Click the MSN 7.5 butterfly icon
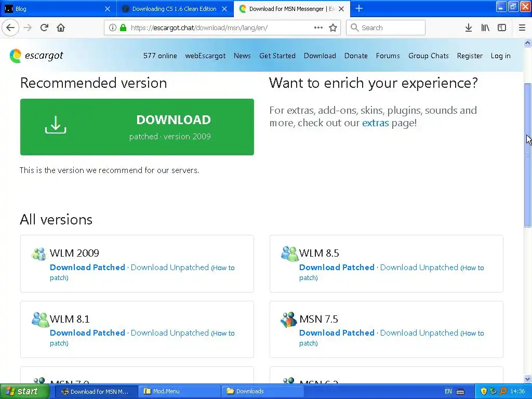Screen dimensions: 532x399 coord(289,320)
